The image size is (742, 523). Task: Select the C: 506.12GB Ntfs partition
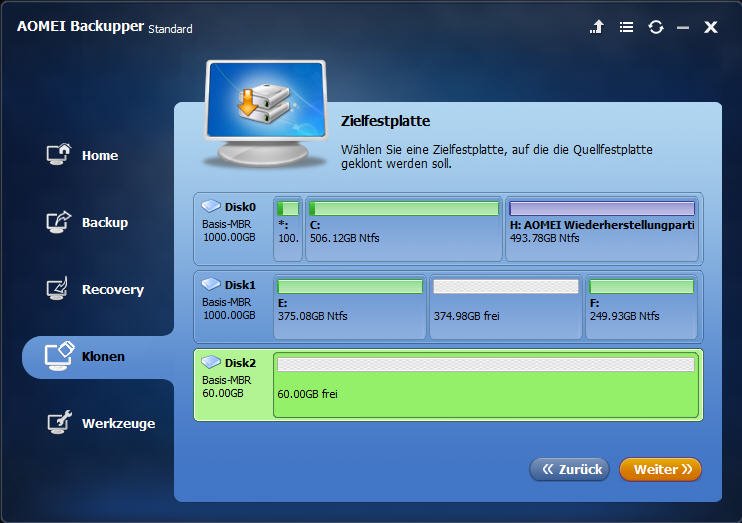404,229
